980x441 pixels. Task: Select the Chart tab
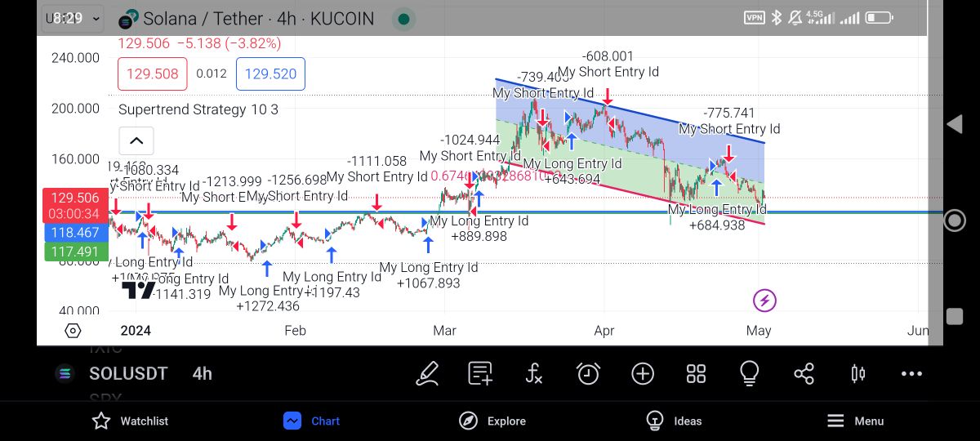311,421
